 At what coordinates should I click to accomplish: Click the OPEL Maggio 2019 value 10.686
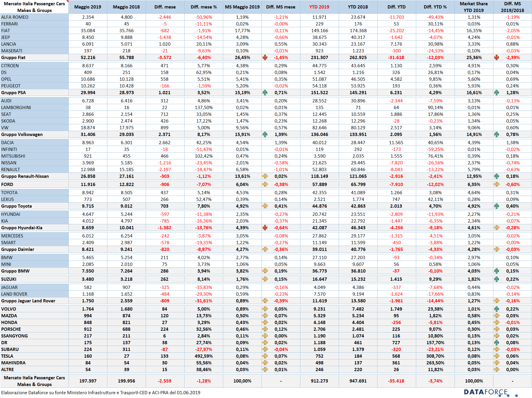(x=88, y=79)
